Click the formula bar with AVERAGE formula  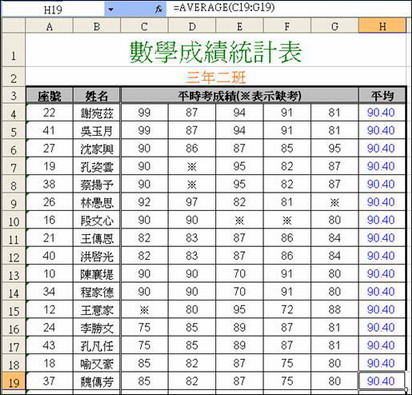tap(289, 8)
